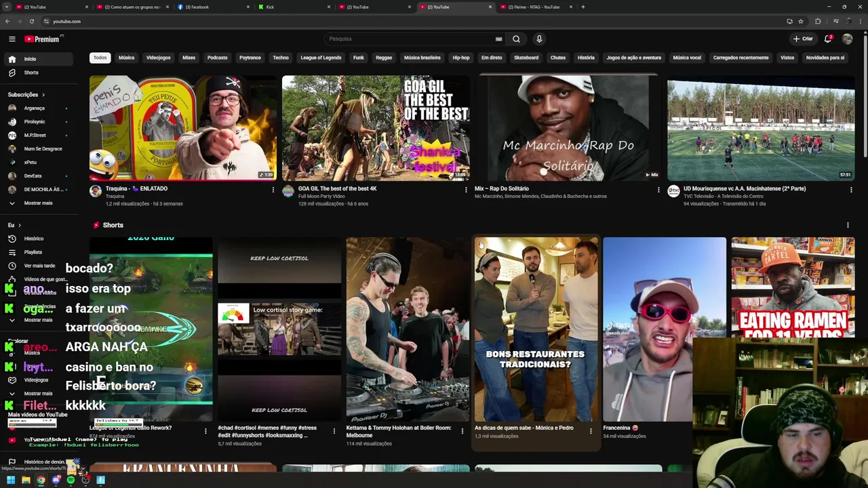This screenshot has height=488, width=868.
Task: Click TVC channel avatar under video
Action: [x=673, y=191]
